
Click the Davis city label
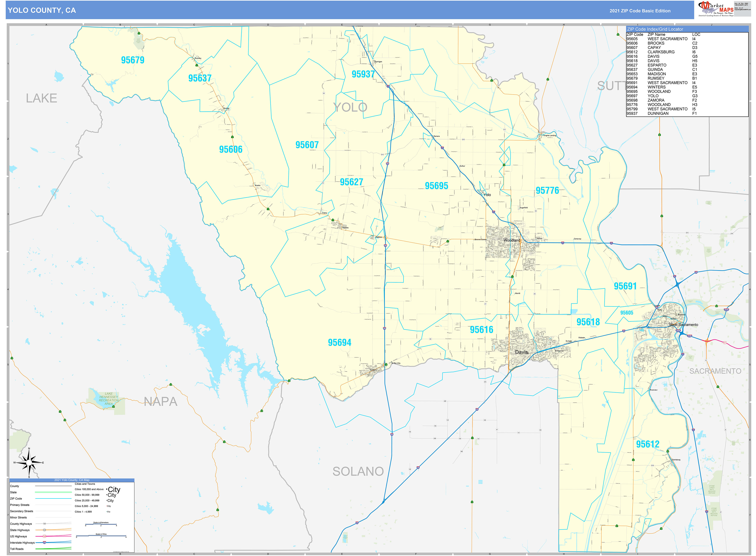(521, 352)
